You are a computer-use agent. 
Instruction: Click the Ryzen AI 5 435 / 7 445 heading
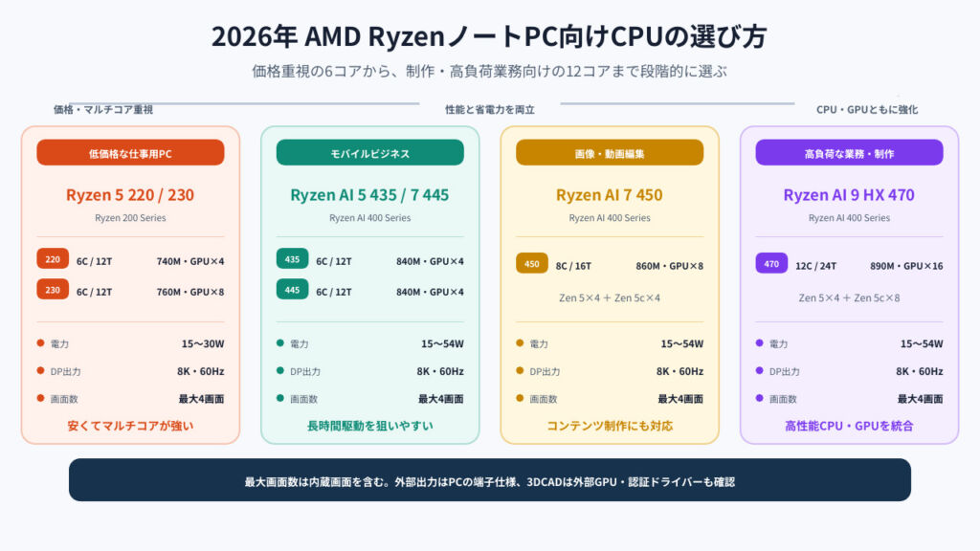(370, 195)
